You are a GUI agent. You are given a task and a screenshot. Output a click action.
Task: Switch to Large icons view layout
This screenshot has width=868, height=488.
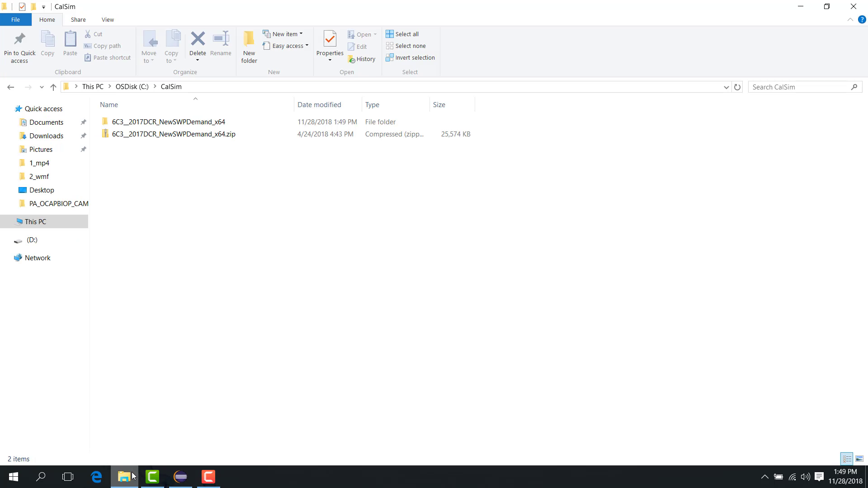pyautogui.click(x=859, y=459)
